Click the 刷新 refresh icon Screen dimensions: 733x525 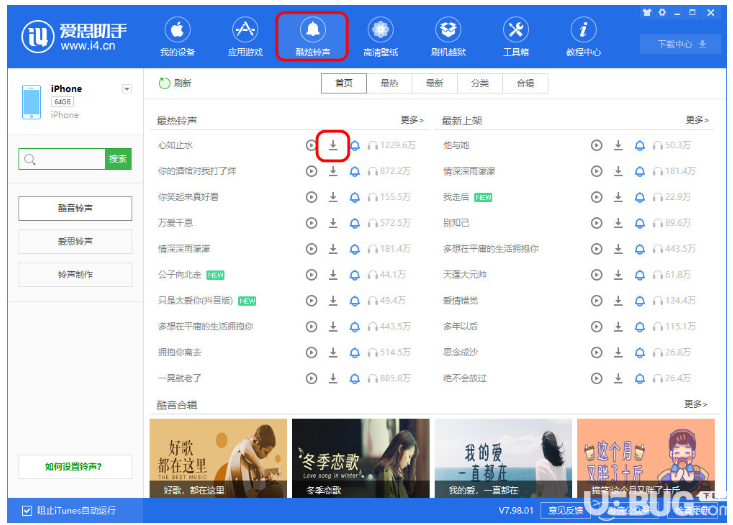coord(164,83)
